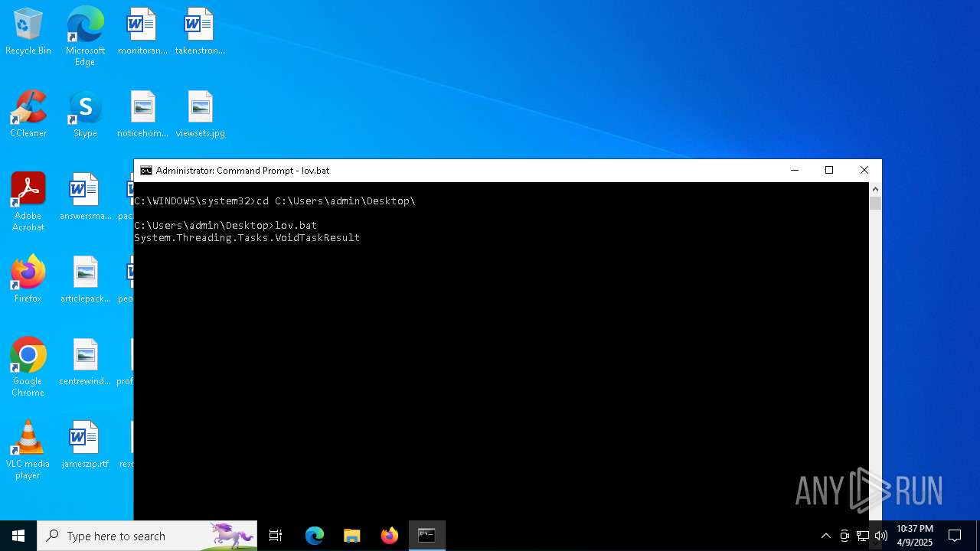
Task: Show hidden system tray icons
Action: click(x=825, y=536)
